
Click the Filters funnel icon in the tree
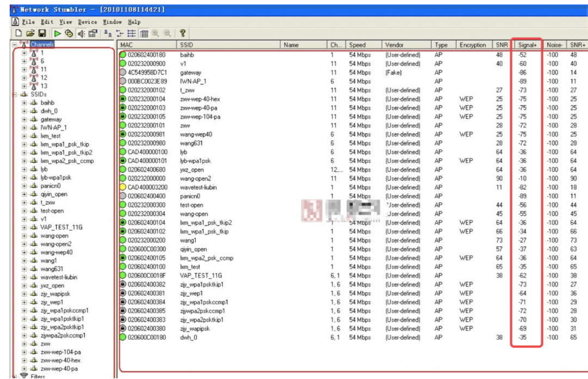pos(24,376)
